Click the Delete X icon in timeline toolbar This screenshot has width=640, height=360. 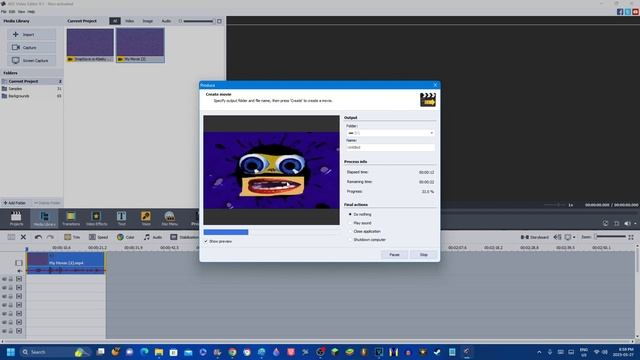(x=23, y=237)
